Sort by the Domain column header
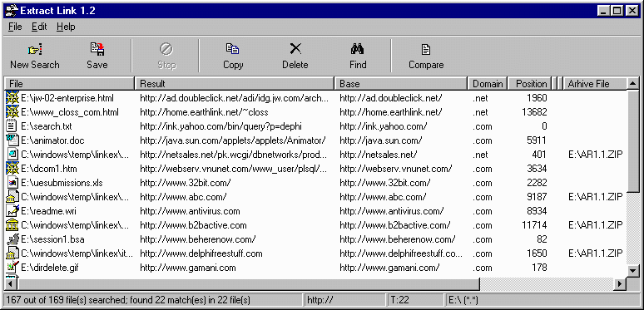The height and width of the screenshot is (310, 644). [488, 84]
